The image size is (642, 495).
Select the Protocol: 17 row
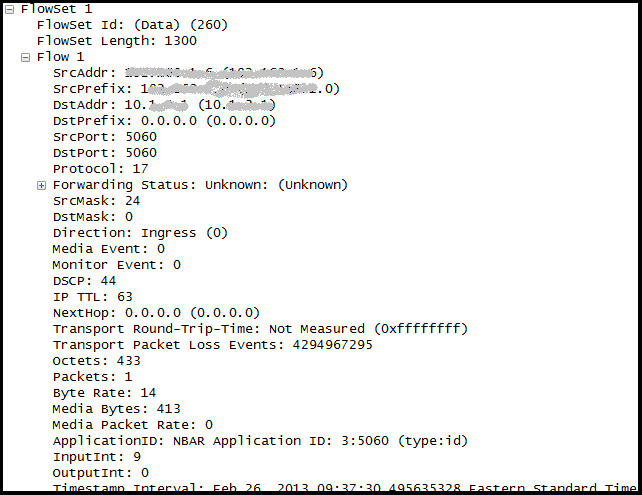click(101, 169)
